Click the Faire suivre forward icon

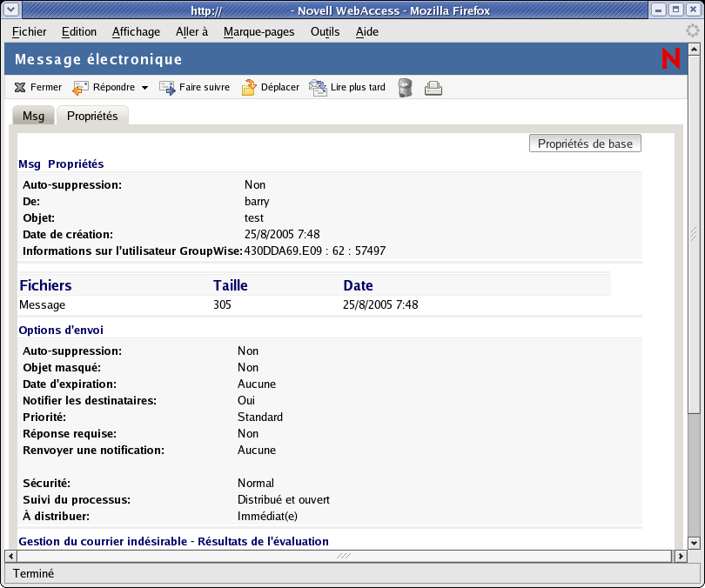(167, 88)
